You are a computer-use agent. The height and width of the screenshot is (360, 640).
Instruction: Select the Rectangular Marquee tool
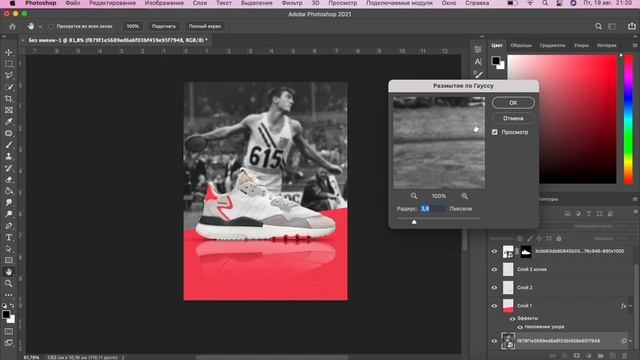pos(9,64)
